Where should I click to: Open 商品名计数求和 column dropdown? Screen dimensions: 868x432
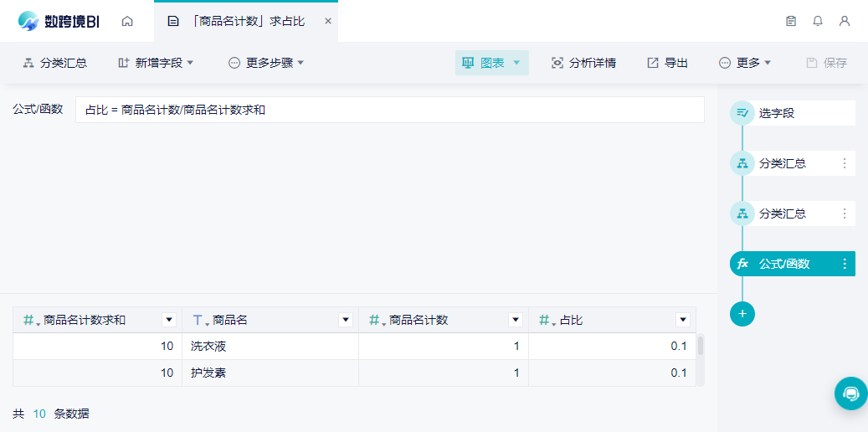point(169,320)
